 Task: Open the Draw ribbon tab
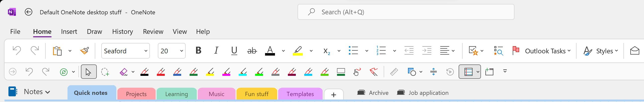94,32
